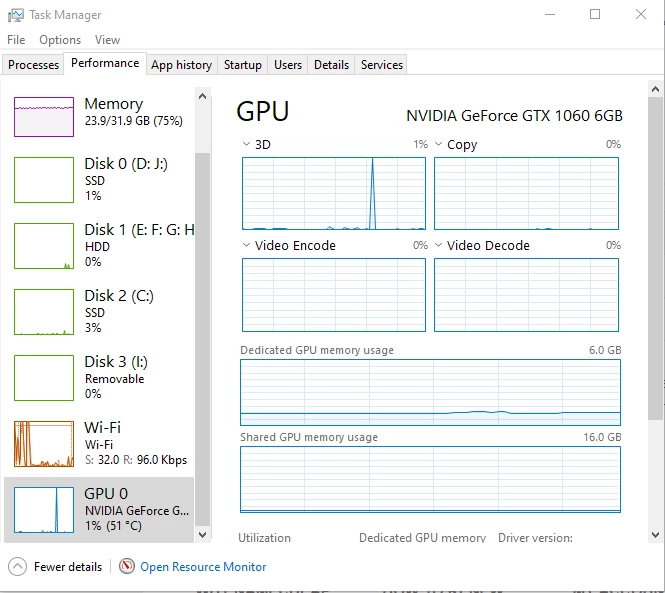Viewport: 665px width, 593px height.
Task: Switch to the App history tab
Action: tap(182, 65)
